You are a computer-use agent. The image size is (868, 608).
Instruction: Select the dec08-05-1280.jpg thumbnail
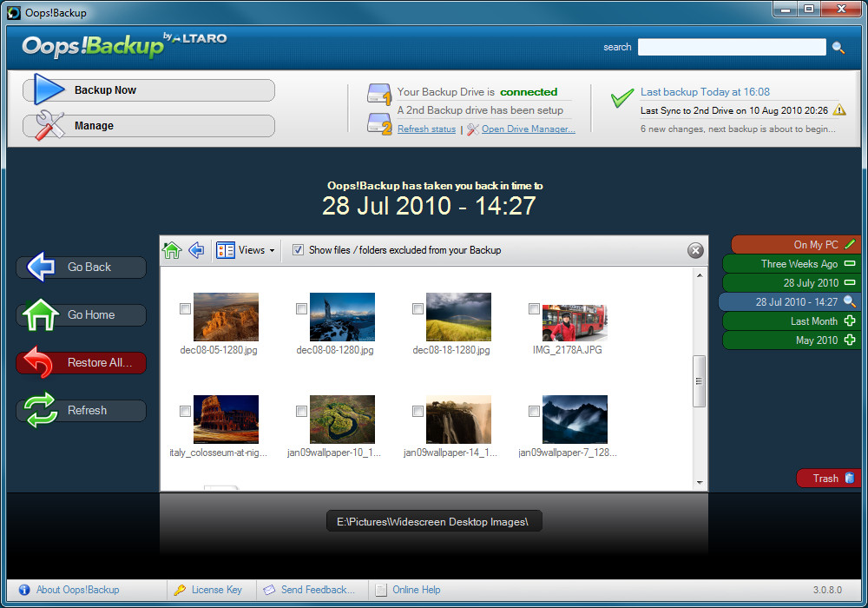pyautogui.click(x=226, y=317)
